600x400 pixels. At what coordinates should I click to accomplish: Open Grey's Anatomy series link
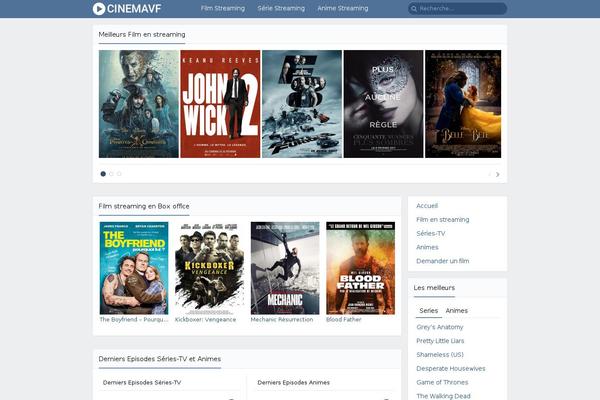point(440,327)
